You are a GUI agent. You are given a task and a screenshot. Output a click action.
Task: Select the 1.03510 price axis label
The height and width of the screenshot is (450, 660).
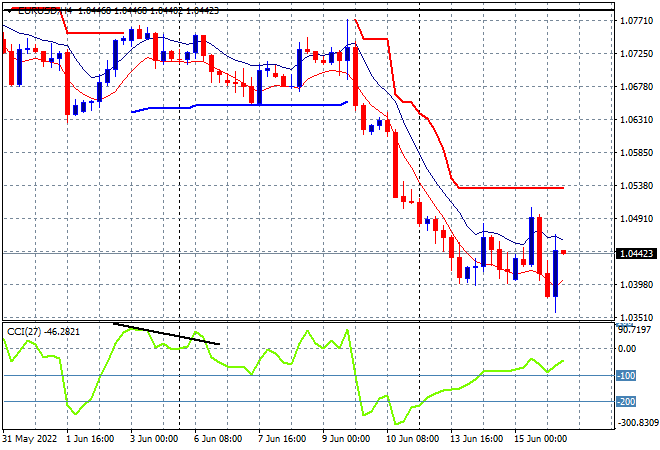click(x=637, y=317)
